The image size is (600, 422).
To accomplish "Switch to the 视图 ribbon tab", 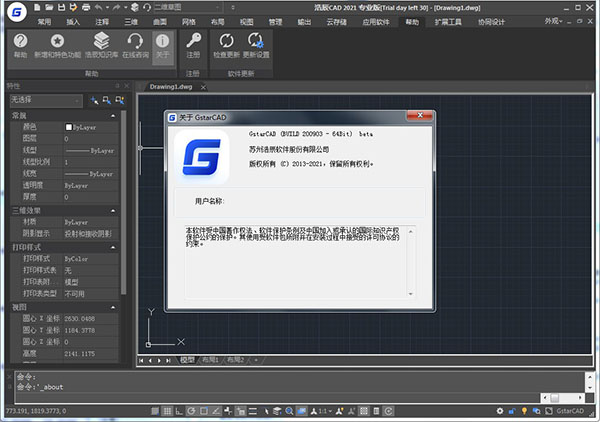I will pos(246,22).
